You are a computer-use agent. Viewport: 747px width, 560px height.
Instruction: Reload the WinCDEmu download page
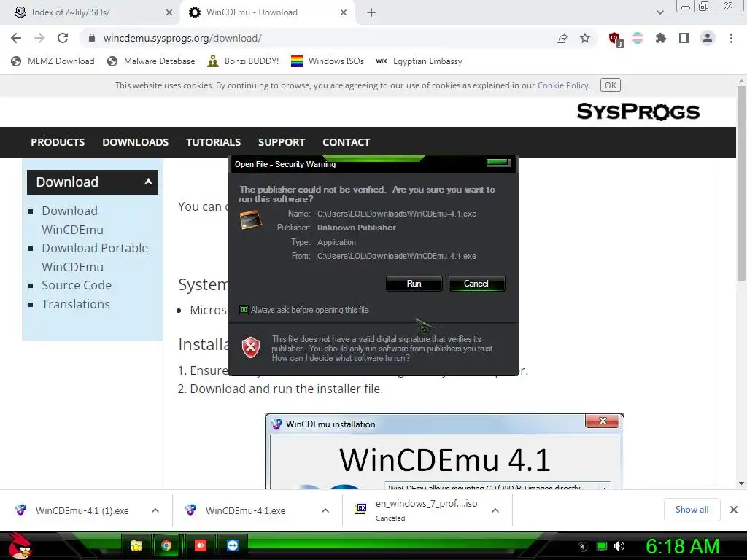coord(63,38)
